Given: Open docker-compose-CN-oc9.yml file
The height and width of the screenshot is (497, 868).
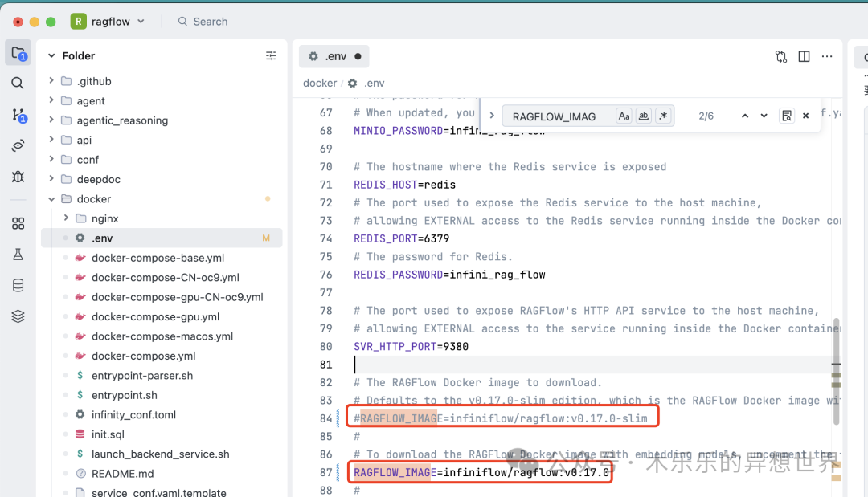Looking at the screenshot, I should (165, 277).
